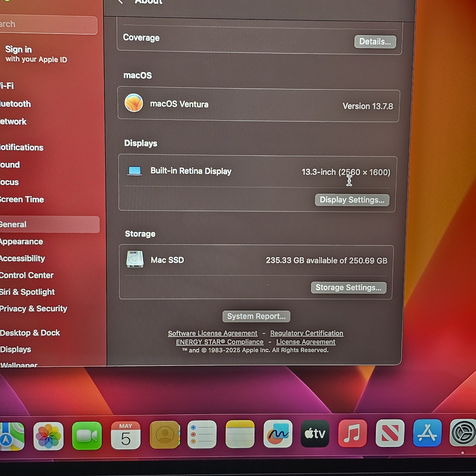Click the Mac SSD label
The width and height of the screenshot is (476, 476).
(167, 260)
